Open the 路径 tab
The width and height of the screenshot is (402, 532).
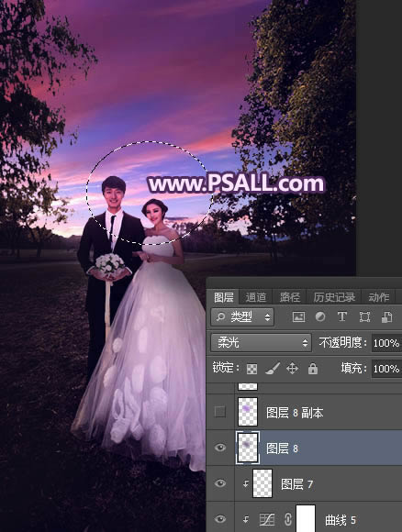click(290, 297)
